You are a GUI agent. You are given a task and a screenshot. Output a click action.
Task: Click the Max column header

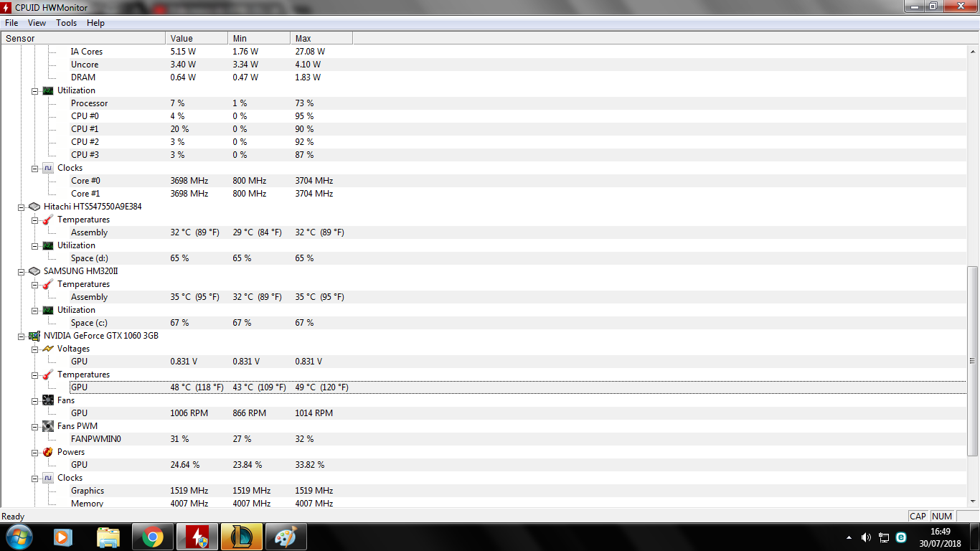[321, 38]
